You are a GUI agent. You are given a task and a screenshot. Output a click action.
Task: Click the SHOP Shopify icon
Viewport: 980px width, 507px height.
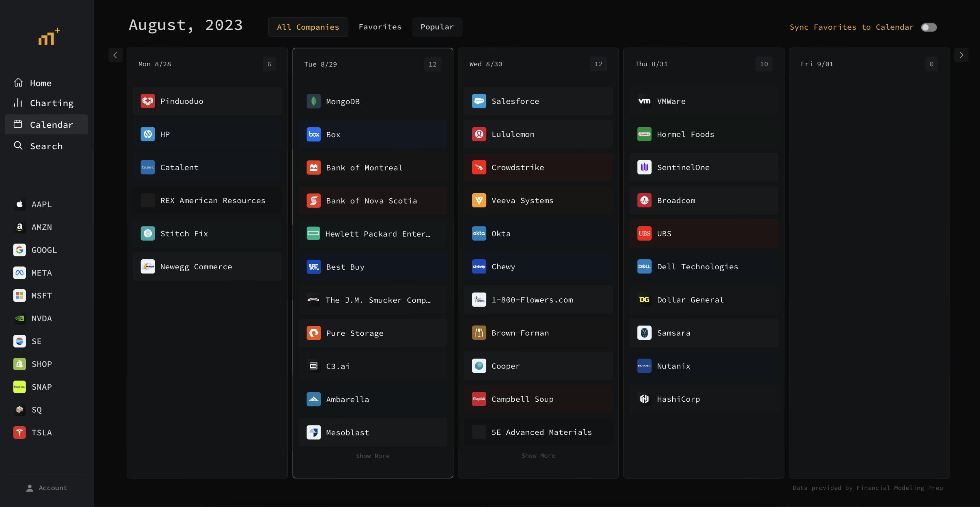coord(19,364)
